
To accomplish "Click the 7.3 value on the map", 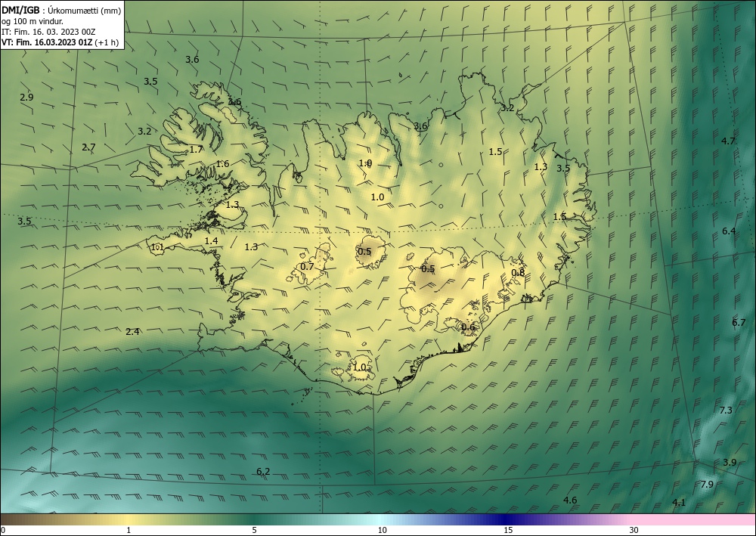I will click(726, 411).
